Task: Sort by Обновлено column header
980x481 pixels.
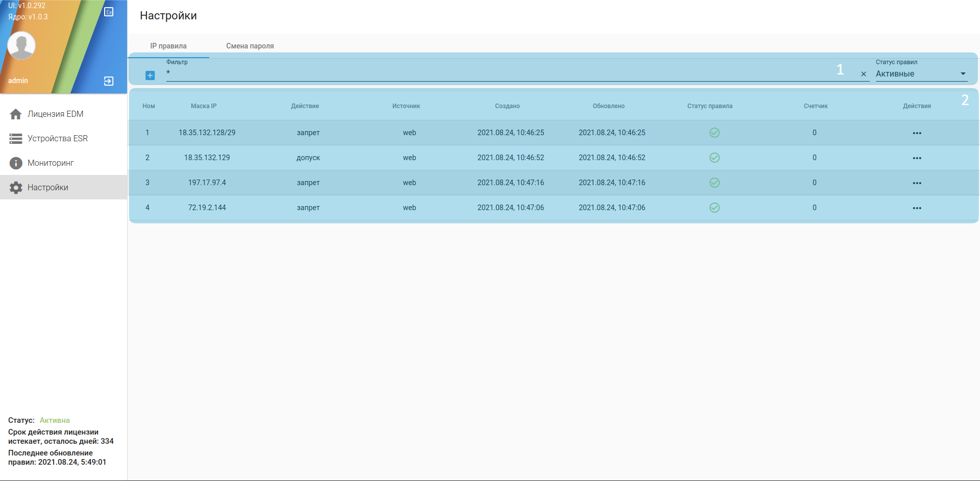Action: [x=609, y=106]
